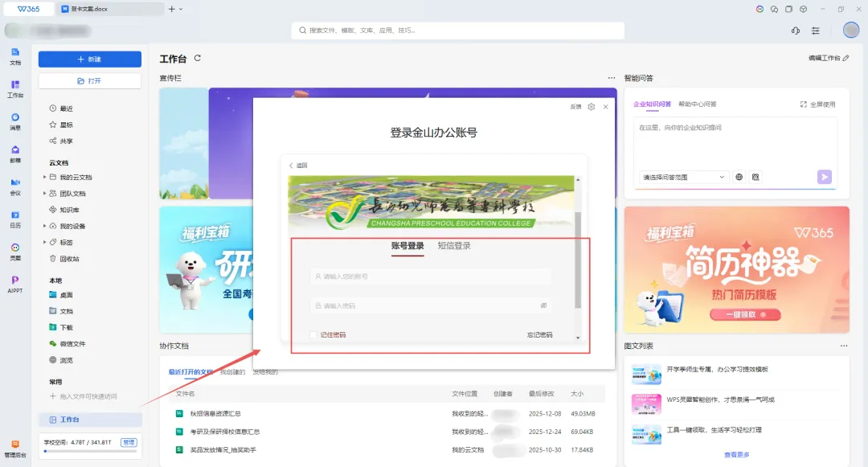
Task: Open the 邮箱 mail icon
Action: [15, 154]
